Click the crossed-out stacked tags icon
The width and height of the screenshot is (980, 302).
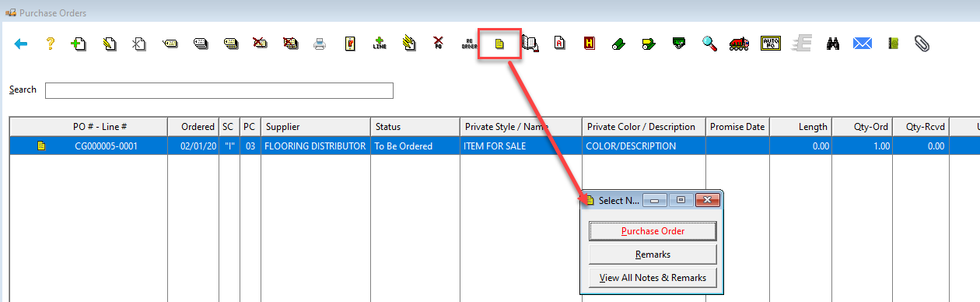(x=290, y=44)
